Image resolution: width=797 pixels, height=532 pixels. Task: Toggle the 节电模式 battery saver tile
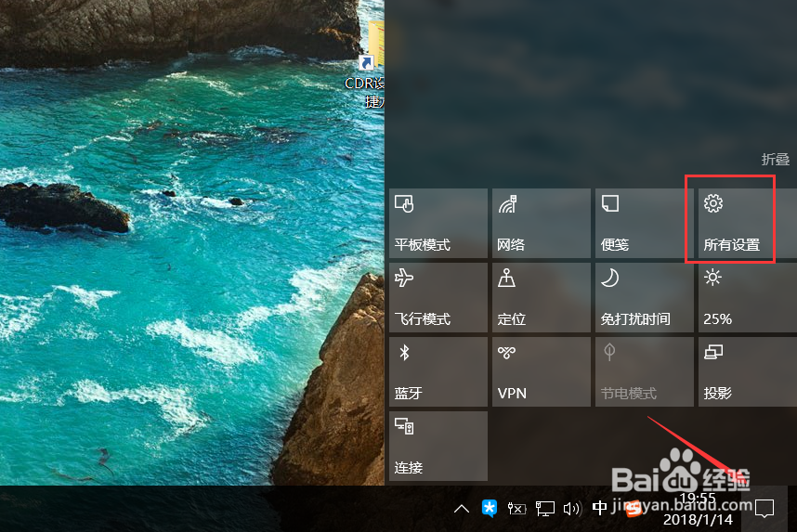pyautogui.click(x=645, y=372)
